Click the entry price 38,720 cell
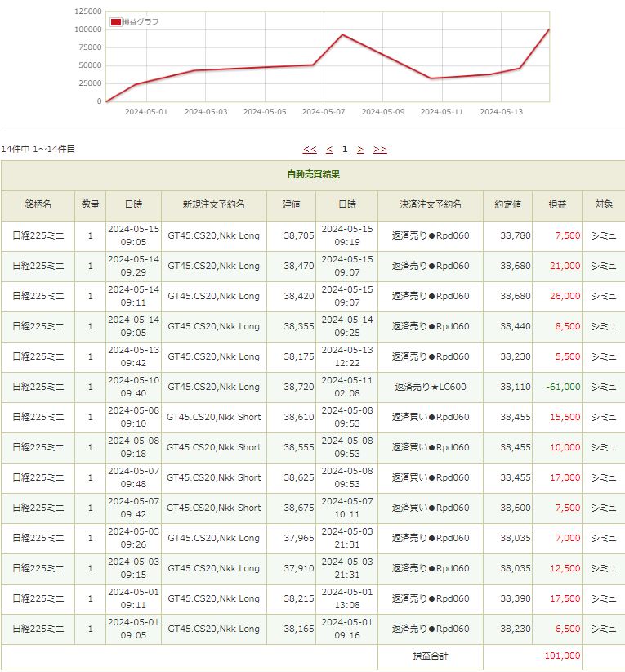 292,387
